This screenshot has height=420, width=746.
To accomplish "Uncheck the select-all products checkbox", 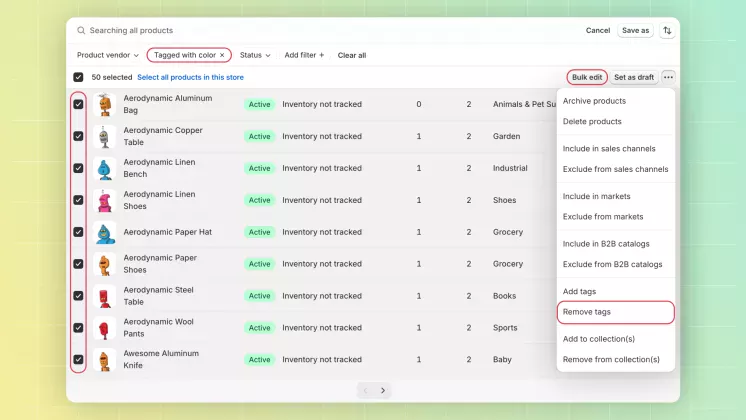I will [x=78, y=77].
